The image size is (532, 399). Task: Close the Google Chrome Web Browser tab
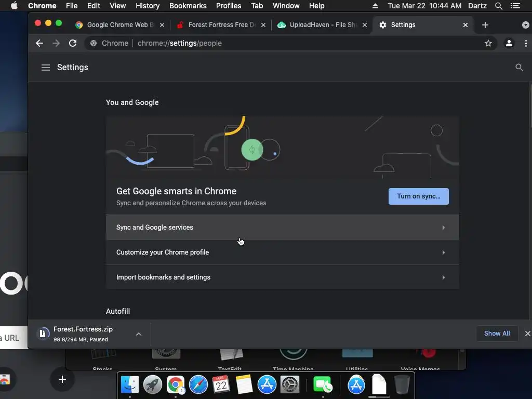tap(162, 25)
